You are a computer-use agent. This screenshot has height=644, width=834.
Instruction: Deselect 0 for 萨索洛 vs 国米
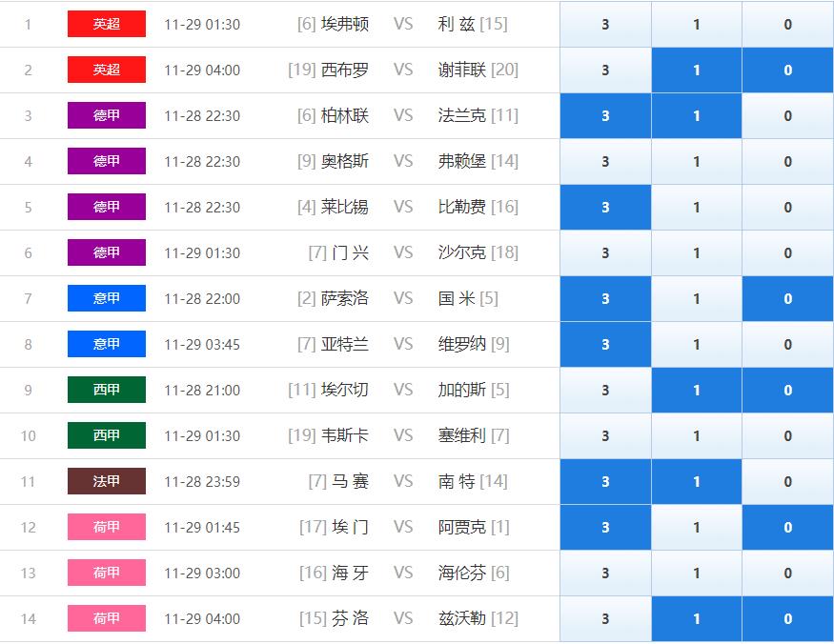click(787, 298)
